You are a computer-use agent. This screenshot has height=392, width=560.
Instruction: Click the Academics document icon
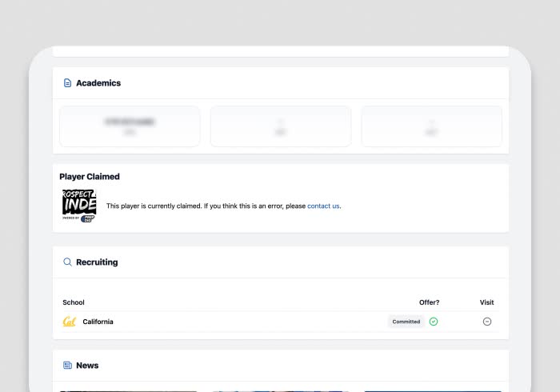pyautogui.click(x=67, y=83)
